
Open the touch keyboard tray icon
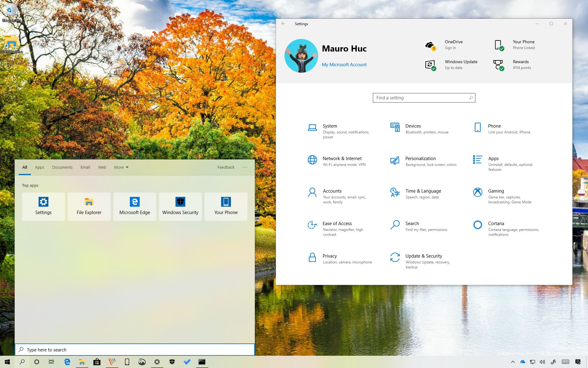coord(565,362)
